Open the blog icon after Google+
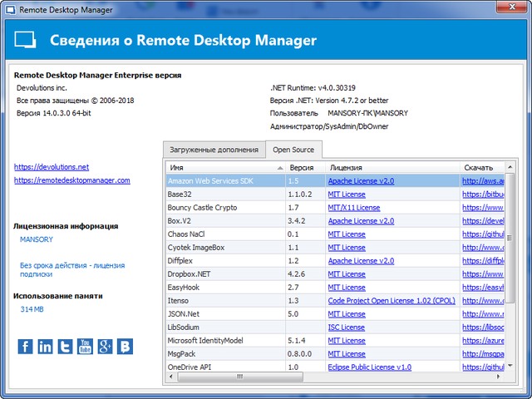Screen dimensions: 532x399 click(x=126, y=347)
